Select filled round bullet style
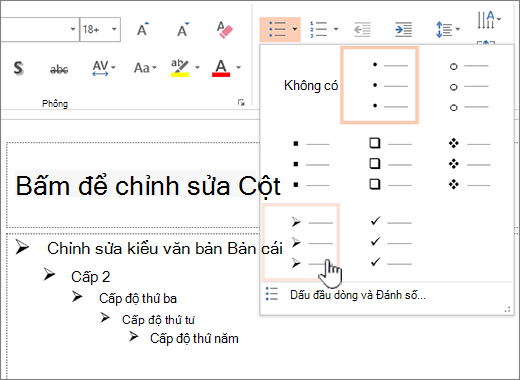The image size is (520, 380). point(379,85)
